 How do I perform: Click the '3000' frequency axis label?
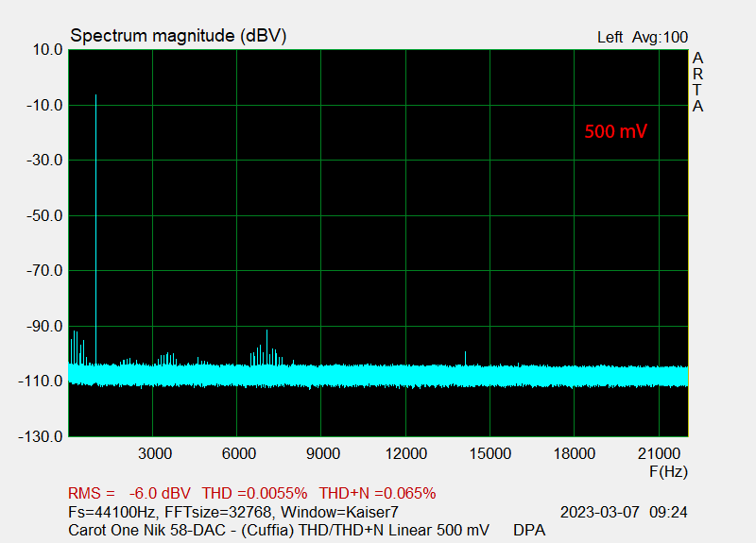coord(155,453)
